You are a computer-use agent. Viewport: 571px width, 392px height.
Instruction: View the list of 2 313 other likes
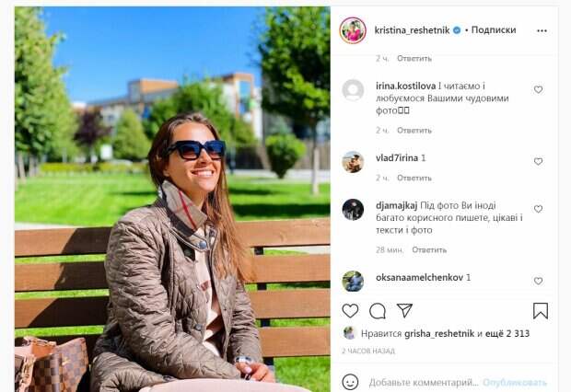coord(507,333)
